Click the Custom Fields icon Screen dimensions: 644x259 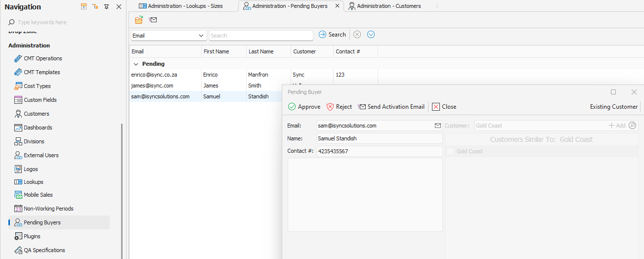[18, 100]
